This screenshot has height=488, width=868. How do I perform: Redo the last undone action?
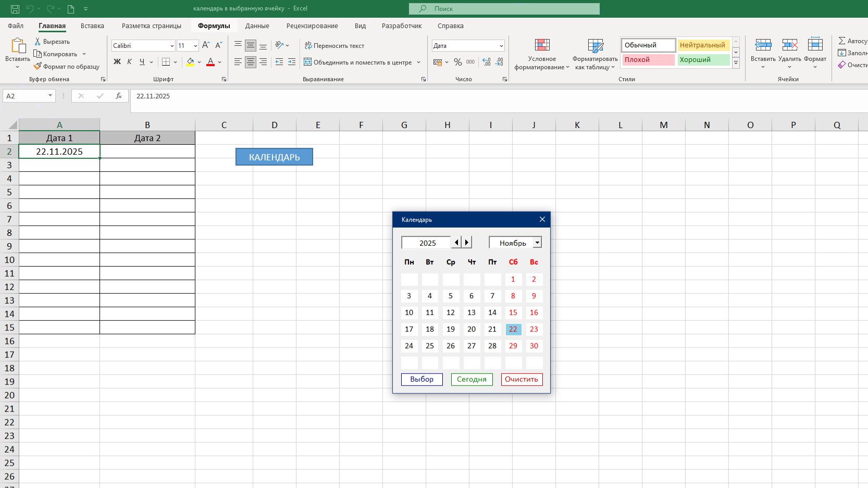point(50,9)
